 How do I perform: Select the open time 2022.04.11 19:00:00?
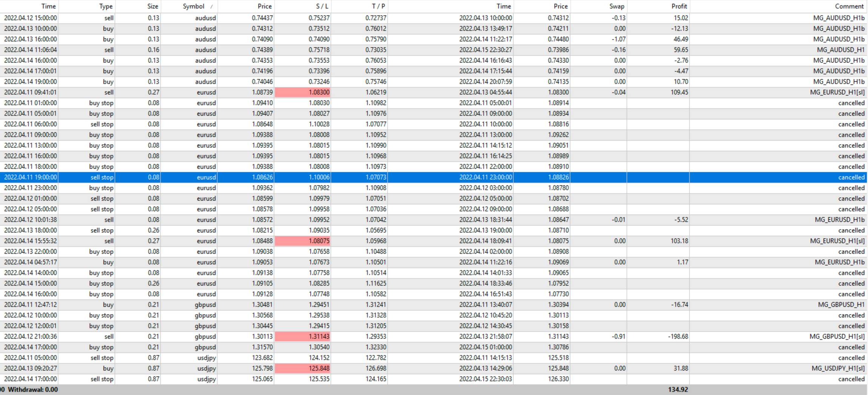31,177
